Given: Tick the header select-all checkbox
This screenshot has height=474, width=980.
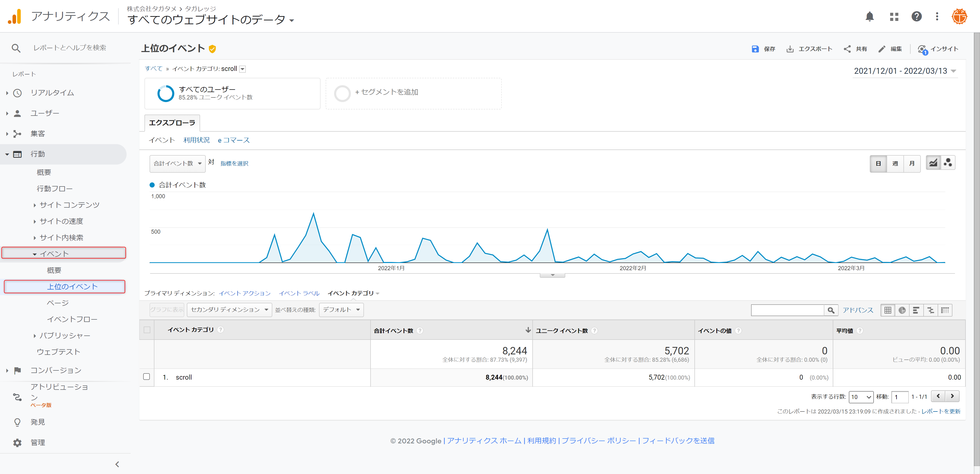Looking at the screenshot, I should tap(147, 330).
